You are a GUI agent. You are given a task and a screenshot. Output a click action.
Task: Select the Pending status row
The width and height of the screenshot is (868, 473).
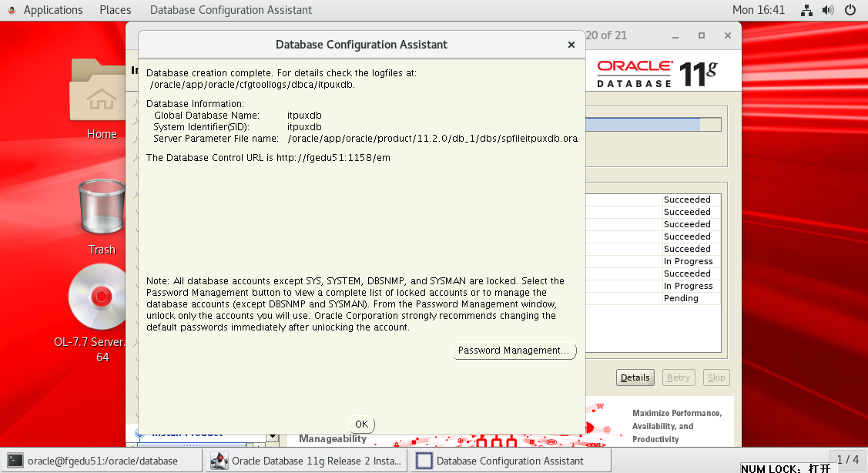[653, 298]
